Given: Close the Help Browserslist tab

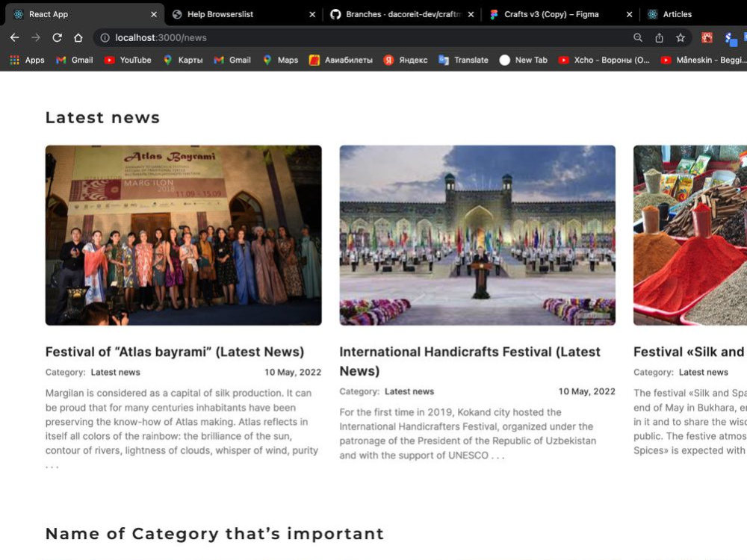Looking at the screenshot, I should tap(312, 14).
